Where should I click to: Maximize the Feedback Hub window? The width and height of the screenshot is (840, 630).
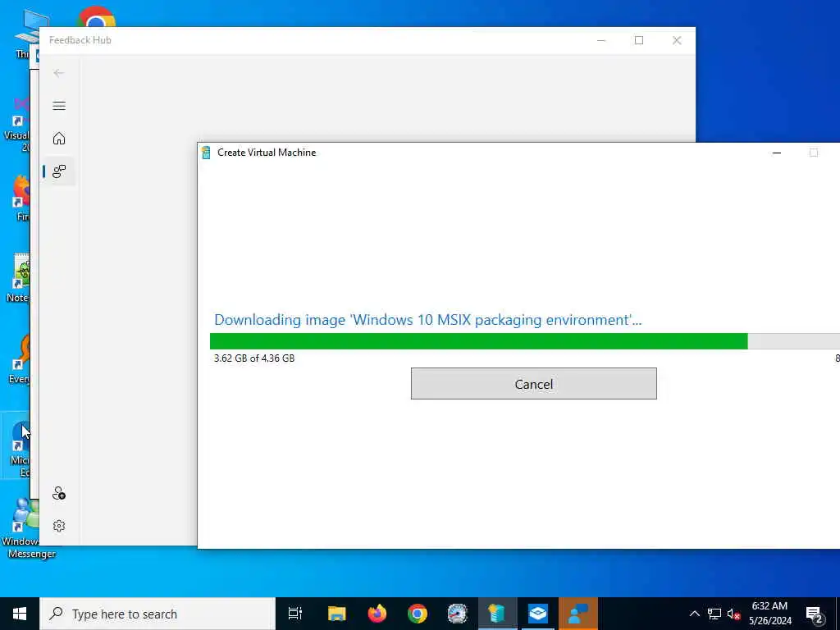tap(639, 40)
